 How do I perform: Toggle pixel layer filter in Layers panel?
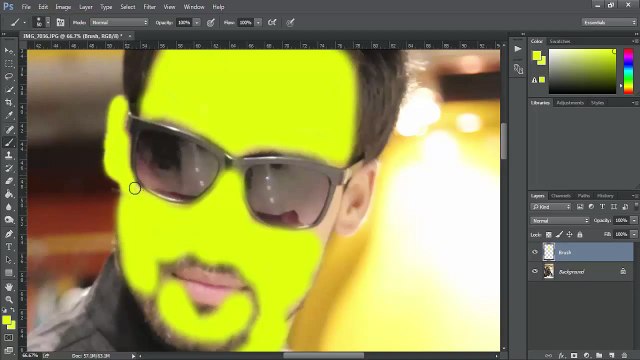pos(580,207)
